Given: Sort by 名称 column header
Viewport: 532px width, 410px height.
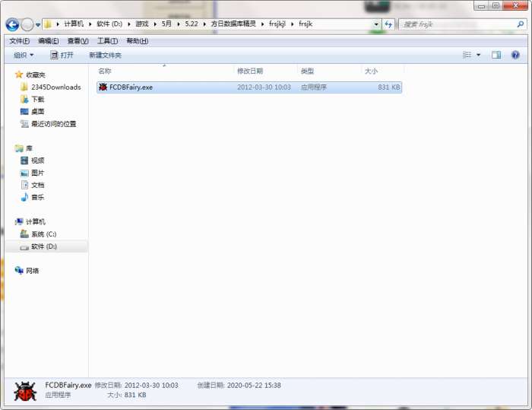Looking at the screenshot, I should coord(105,71).
